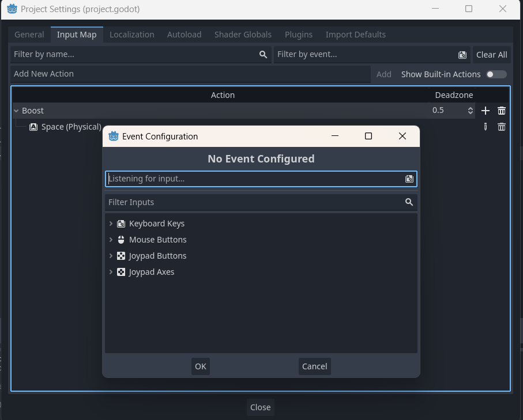Delete the Boost action with trash icon

pyautogui.click(x=502, y=111)
